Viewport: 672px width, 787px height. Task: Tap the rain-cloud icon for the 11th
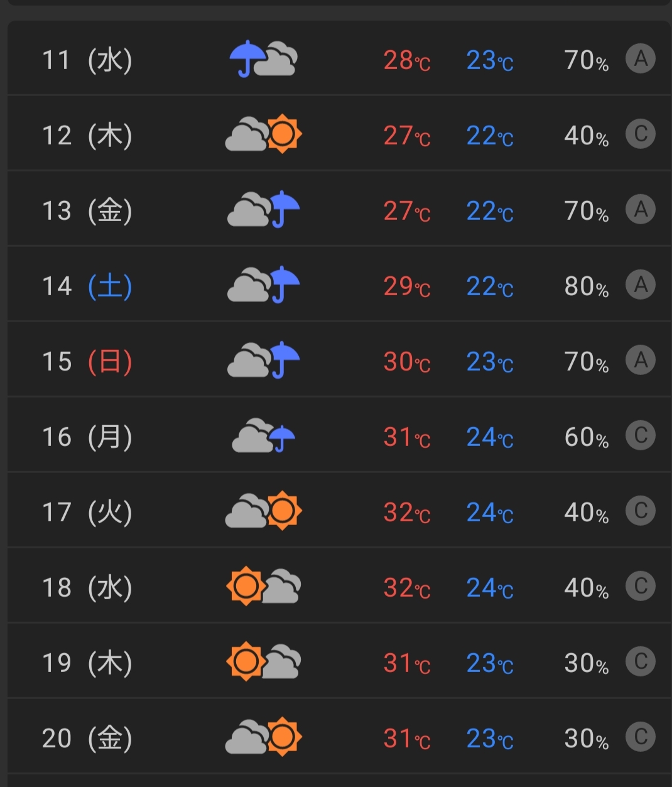263,59
